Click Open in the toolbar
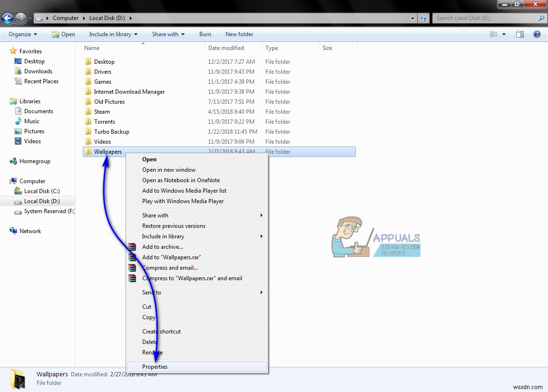The image size is (548, 392). tap(63, 34)
